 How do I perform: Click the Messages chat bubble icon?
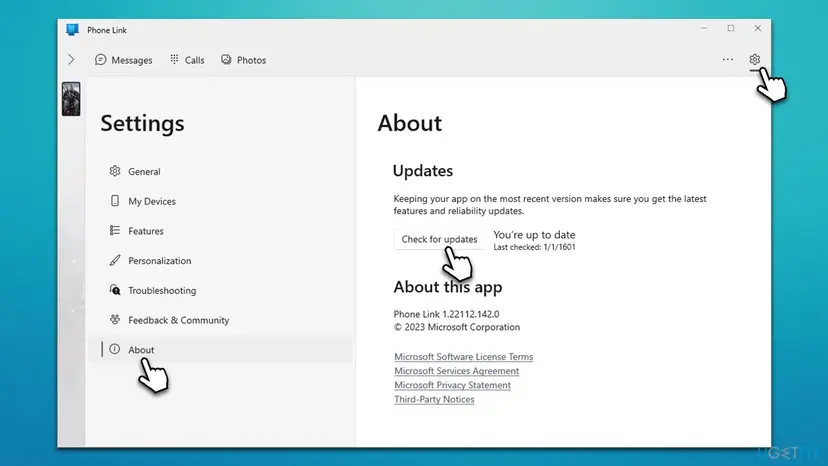tap(100, 60)
